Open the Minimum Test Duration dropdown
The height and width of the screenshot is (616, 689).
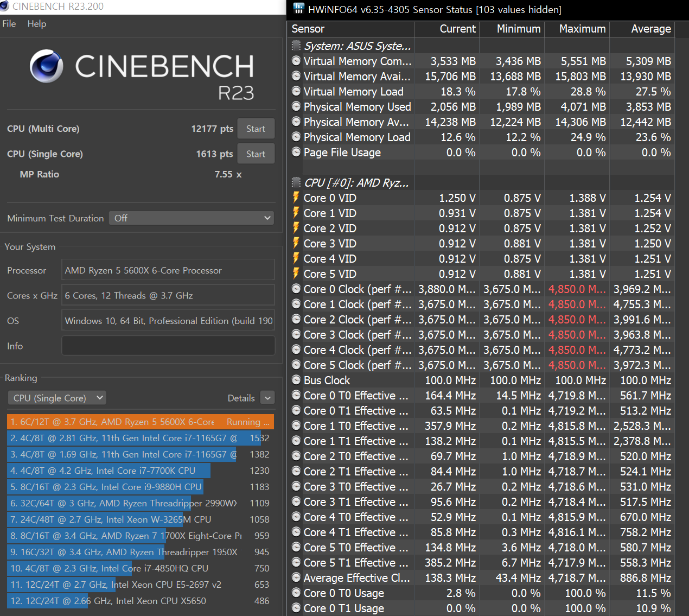[x=192, y=218]
